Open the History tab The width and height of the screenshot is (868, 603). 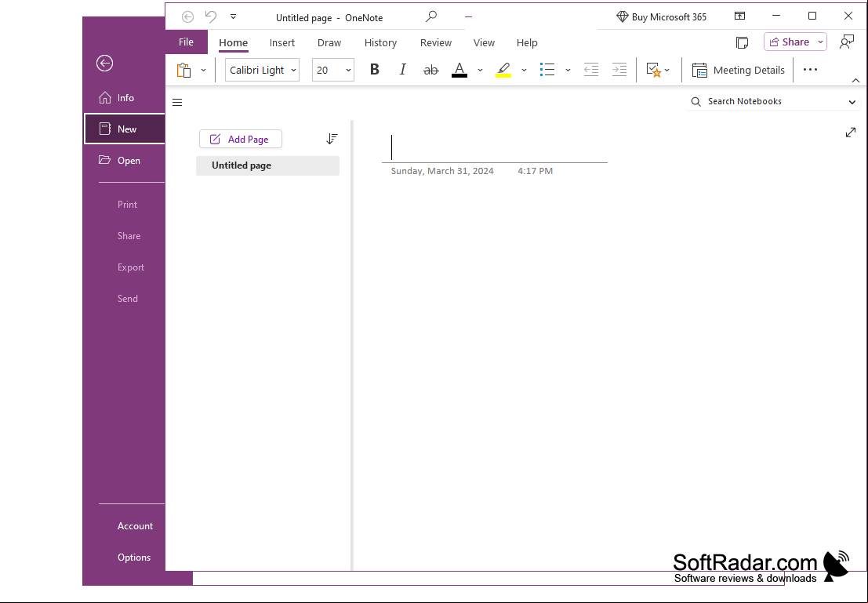(x=380, y=42)
